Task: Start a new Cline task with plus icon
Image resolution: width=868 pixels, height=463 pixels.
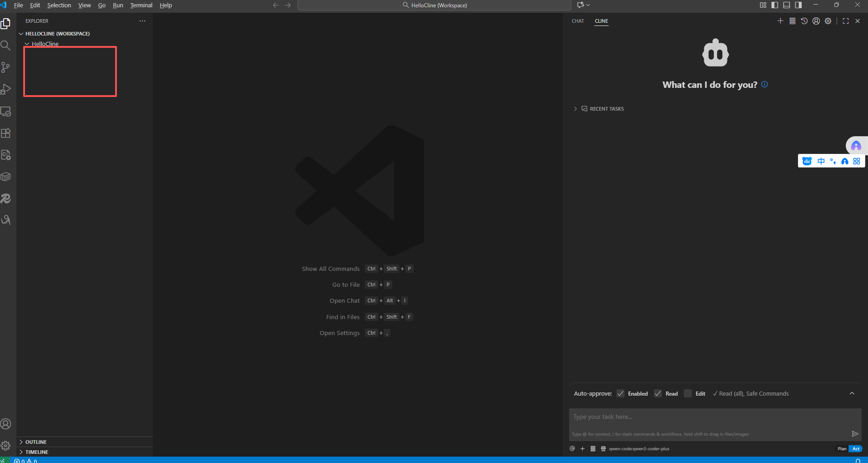Action: pos(780,21)
